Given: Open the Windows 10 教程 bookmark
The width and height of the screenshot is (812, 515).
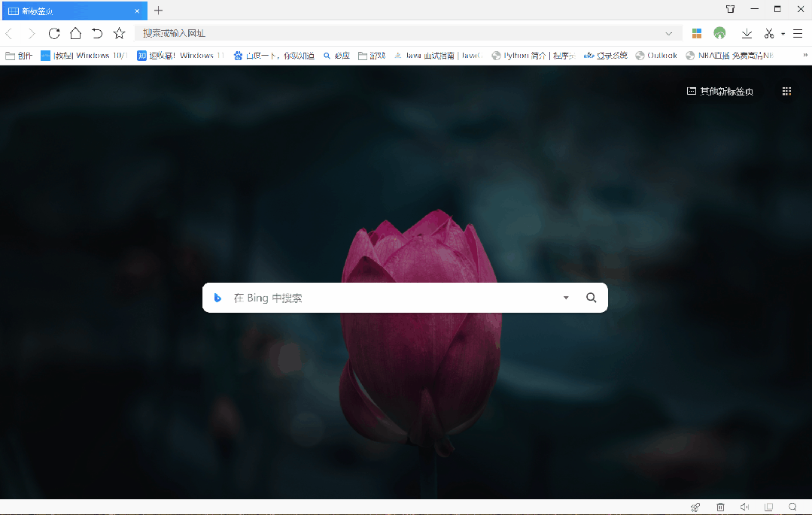Looking at the screenshot, I should pyautogui.click(x=84, y=56).
